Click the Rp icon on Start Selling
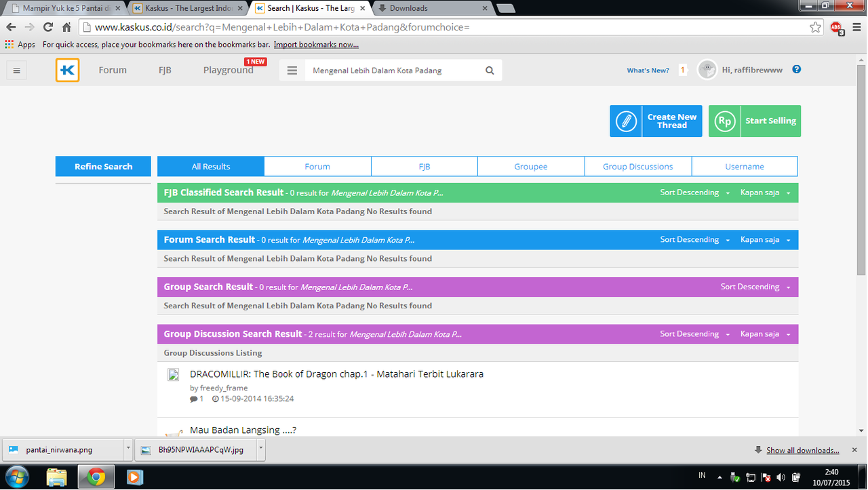Image resolution: width=868 pixels, height=490 pixels. (725, 121)
